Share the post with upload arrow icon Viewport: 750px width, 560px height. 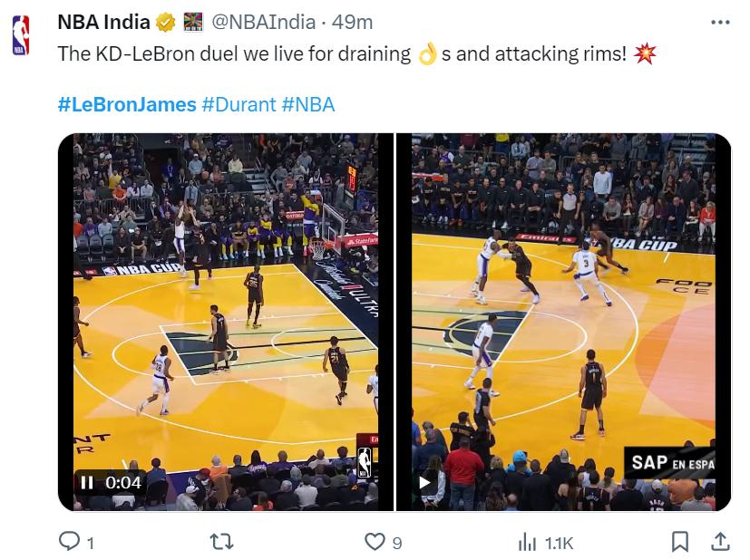[x=720, y=541]
